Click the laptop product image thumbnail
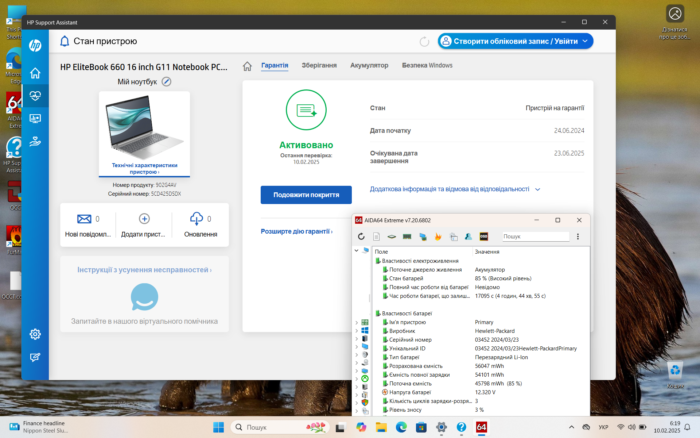700x438 pixels. pos(144,128)
